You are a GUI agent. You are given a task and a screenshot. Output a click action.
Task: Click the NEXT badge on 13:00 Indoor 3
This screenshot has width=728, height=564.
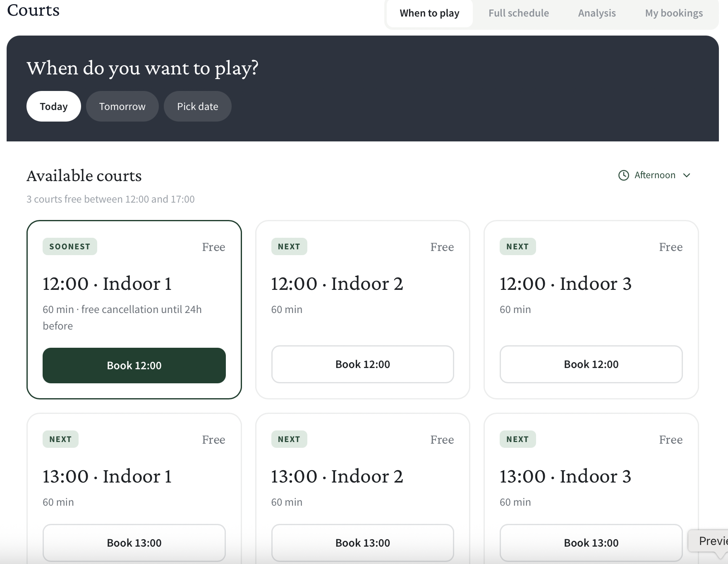tap(518, 439)
